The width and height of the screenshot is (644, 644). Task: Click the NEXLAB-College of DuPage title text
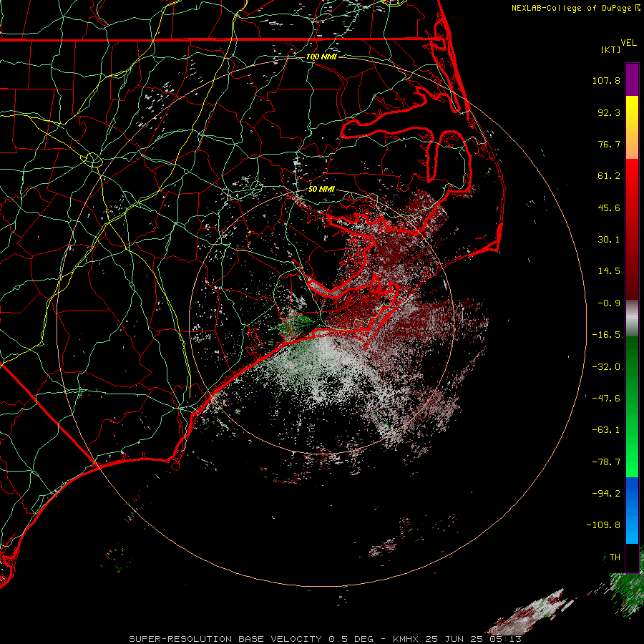[571, 8]
